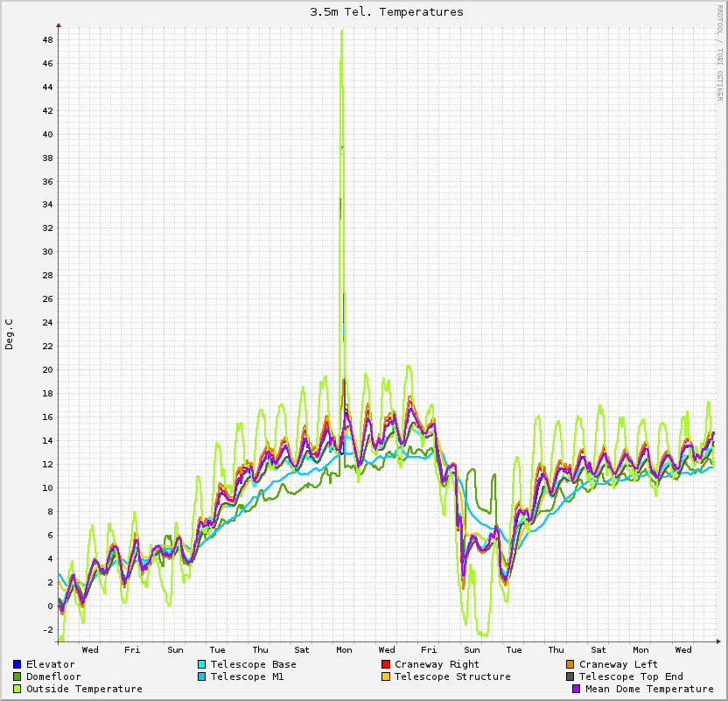728x701 pixels.
Task: Click the "Domefloor" legend text
Action: pos(53,676)
